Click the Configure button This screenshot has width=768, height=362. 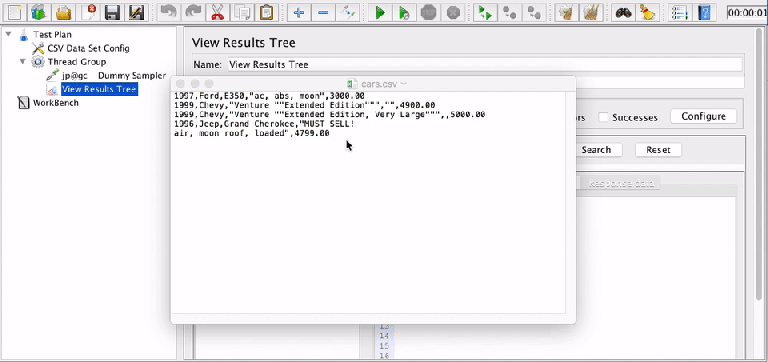pos(703,117)
